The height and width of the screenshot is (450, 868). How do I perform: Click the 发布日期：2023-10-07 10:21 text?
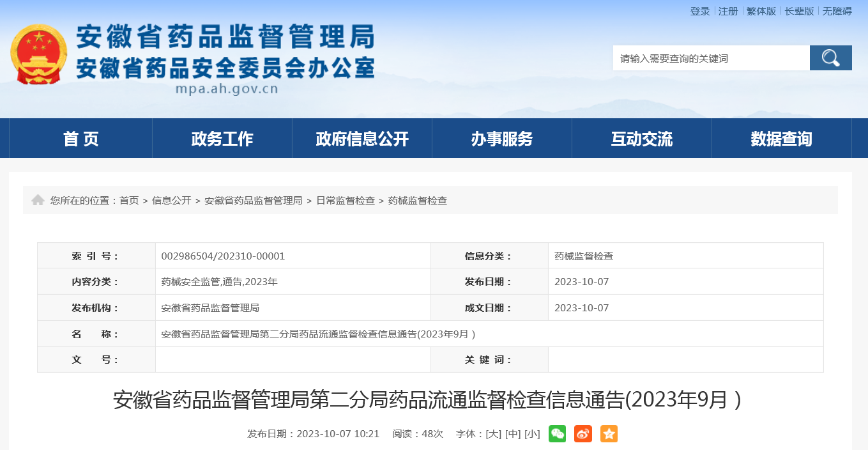(314, 434)
